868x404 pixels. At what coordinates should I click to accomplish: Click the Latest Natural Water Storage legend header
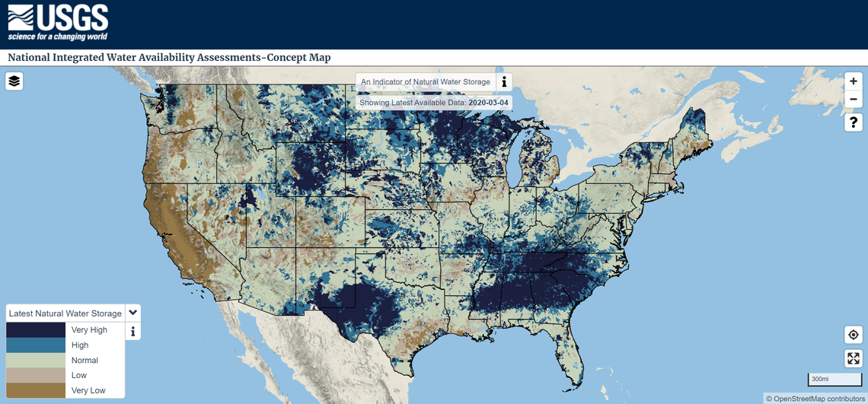(65, 313)
